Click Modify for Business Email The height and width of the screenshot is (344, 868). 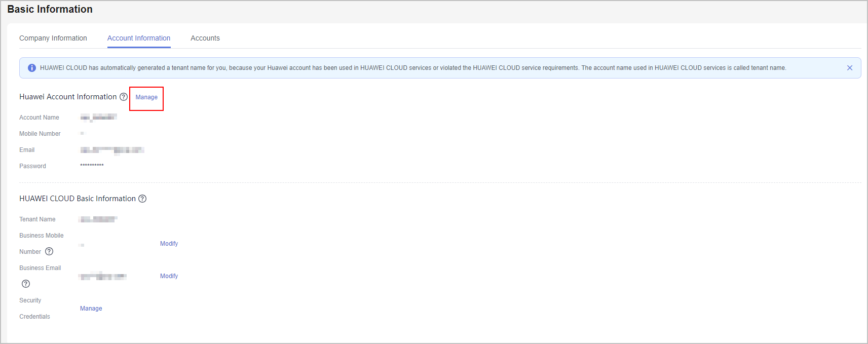(x=169, y=276)
